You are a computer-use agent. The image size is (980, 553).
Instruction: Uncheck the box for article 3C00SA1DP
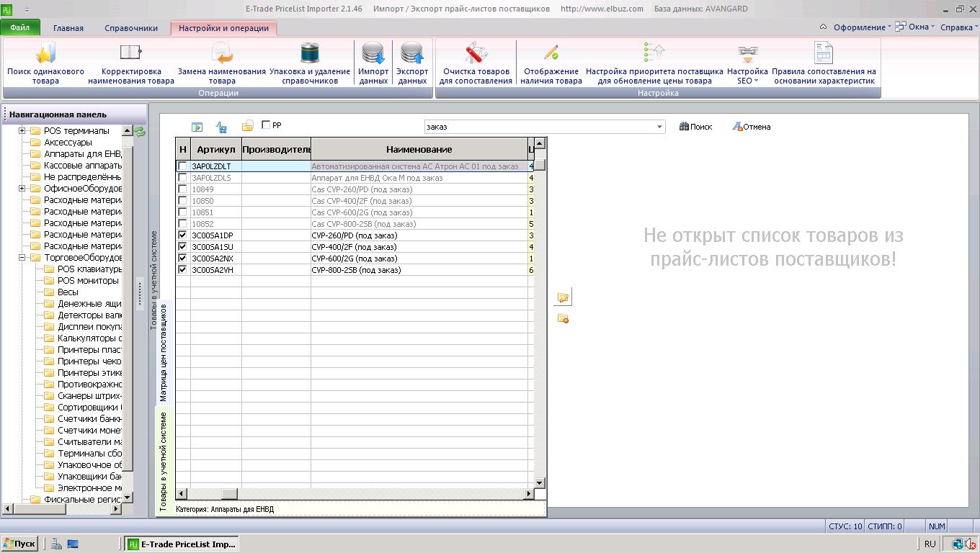(x=182, y=235)
